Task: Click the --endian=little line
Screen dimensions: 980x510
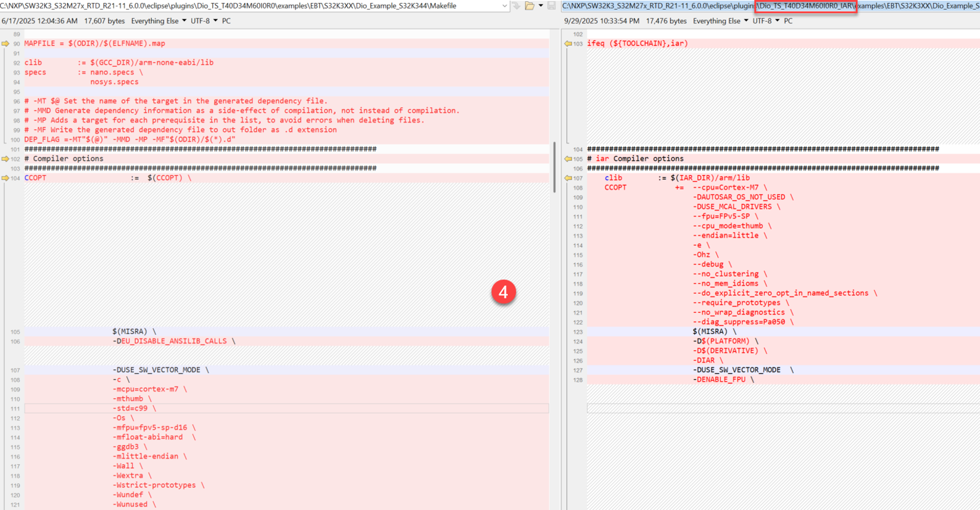Action: [730, 236]
